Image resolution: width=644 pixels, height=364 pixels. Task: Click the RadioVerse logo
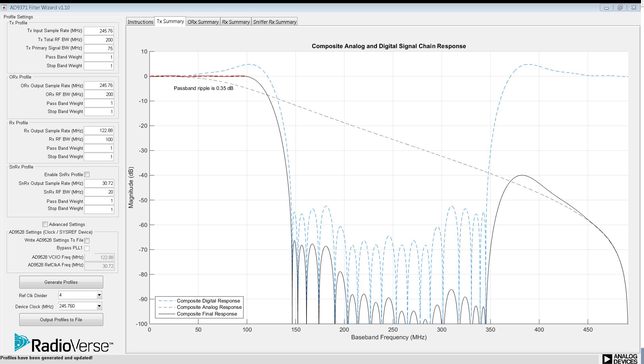[x=63, y=343]
